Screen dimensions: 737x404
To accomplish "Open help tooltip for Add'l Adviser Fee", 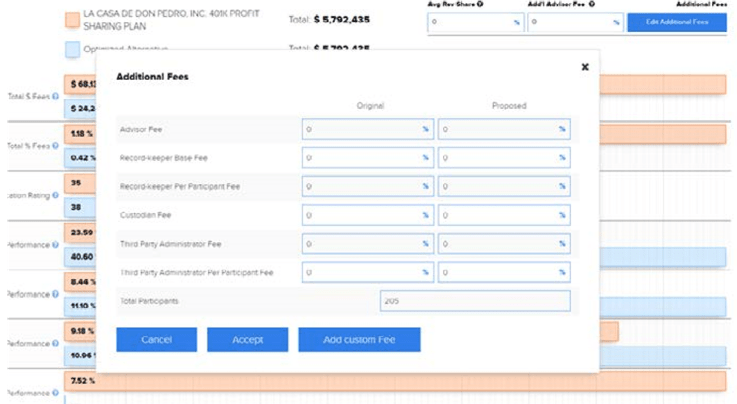I will (593, 4).
